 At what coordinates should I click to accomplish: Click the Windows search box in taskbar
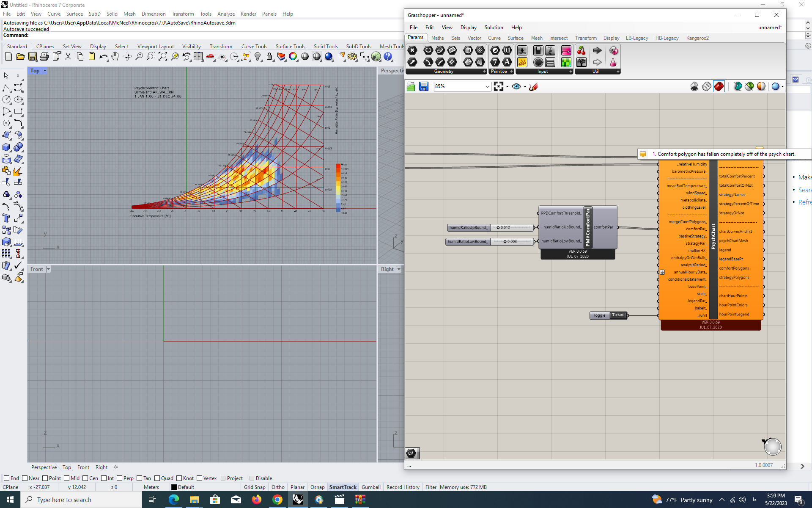[x=81, y=500]
